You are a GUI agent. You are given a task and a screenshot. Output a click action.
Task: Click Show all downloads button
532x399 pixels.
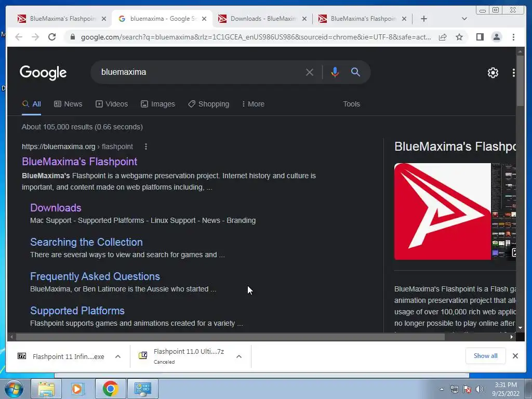pyautogui.click(x=485, y=355)
